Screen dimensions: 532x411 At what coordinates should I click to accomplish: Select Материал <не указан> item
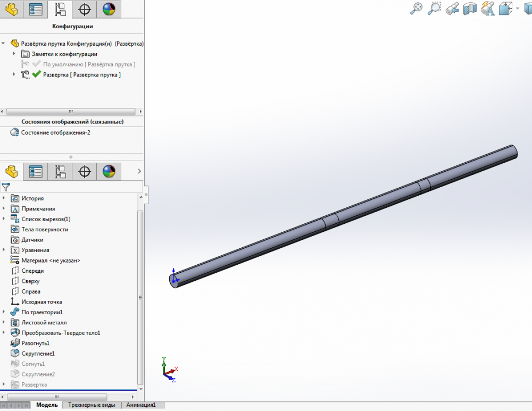click(x=51, y=261)
